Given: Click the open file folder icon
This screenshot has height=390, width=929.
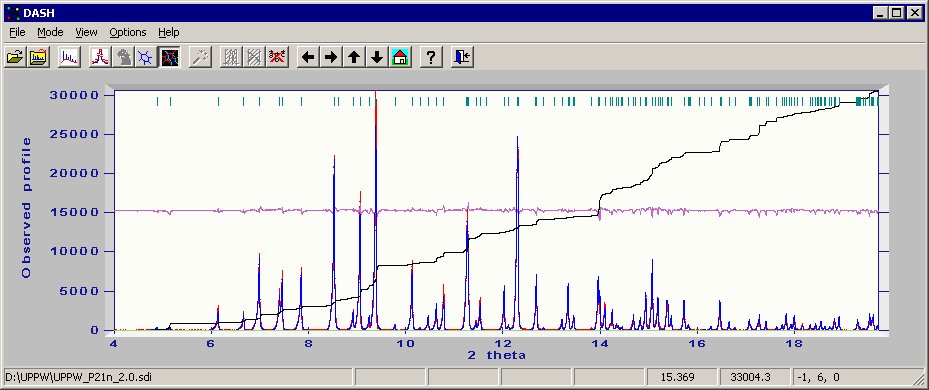Looking at the screenshot, I should tap(15, 57).
